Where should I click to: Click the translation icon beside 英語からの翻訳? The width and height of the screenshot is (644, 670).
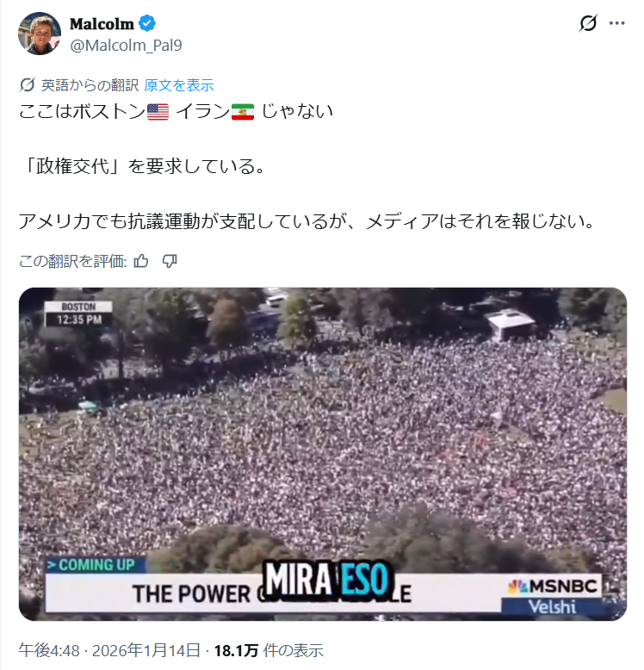27,85
